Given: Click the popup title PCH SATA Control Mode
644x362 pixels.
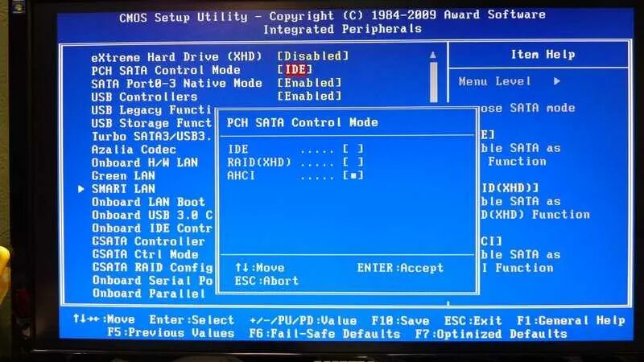Looking at the screenshot, I should pos(303,122).
